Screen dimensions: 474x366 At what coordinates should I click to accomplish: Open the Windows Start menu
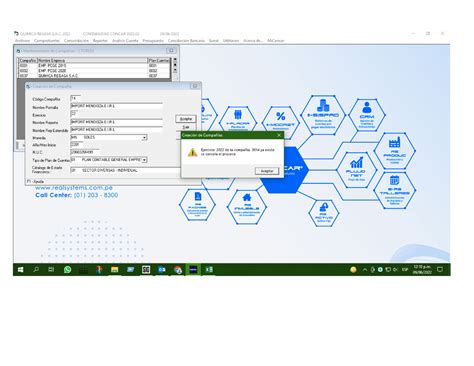click(x=20, y=269)
